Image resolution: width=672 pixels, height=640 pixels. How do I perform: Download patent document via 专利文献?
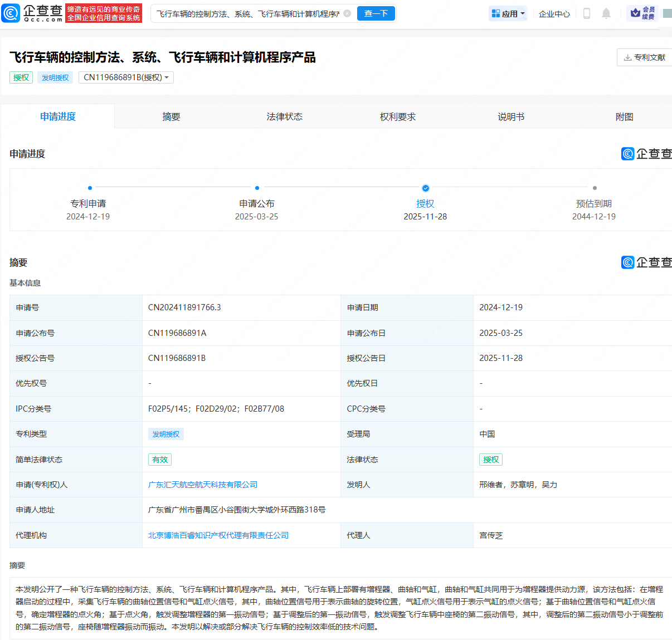click(x=645, y=57)
